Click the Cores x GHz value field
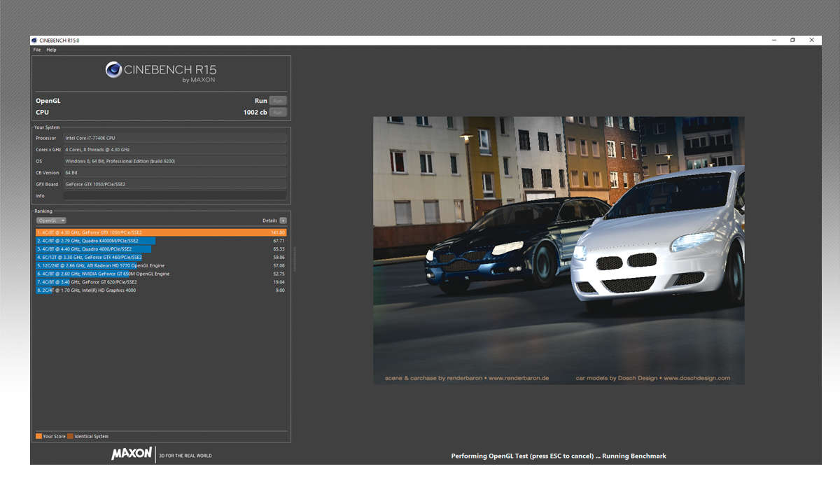840x504 pixels. [175, 150]
